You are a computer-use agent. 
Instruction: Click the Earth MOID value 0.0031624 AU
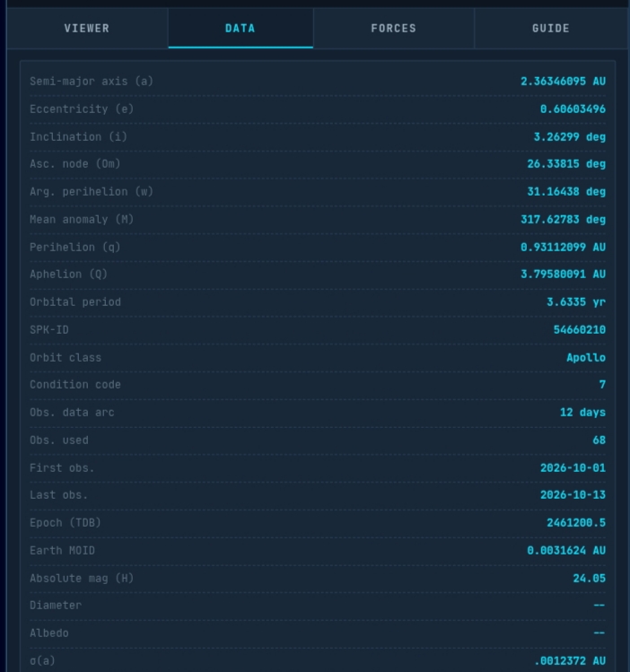(566, 551)
